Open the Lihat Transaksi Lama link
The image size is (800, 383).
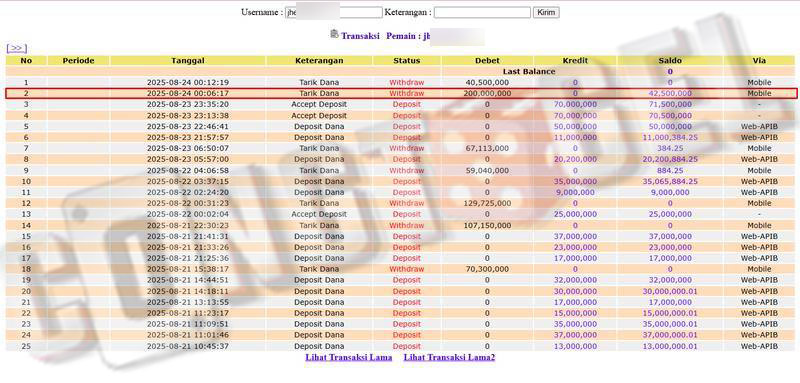[x=349, y=358]
